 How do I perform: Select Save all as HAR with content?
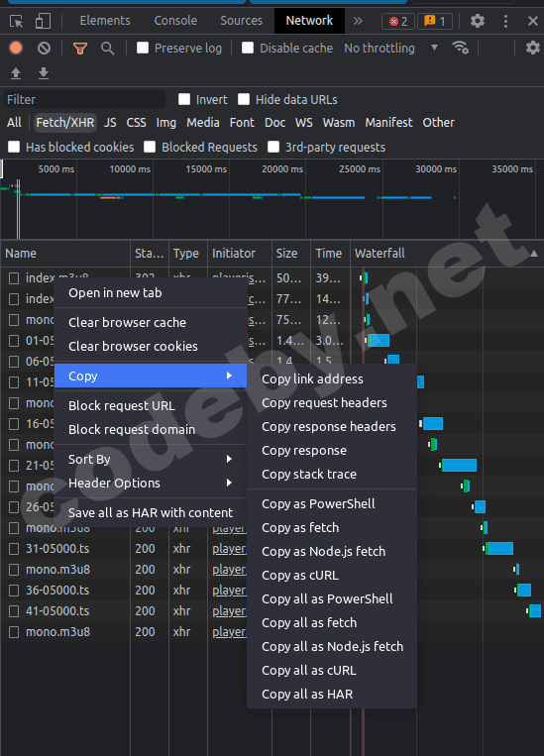tap(151, 512)
